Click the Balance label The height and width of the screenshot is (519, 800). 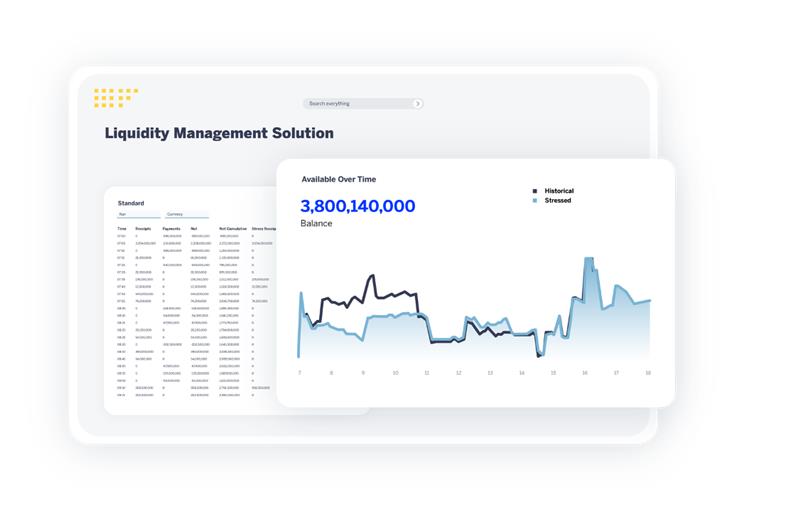(x=316, y=224)
